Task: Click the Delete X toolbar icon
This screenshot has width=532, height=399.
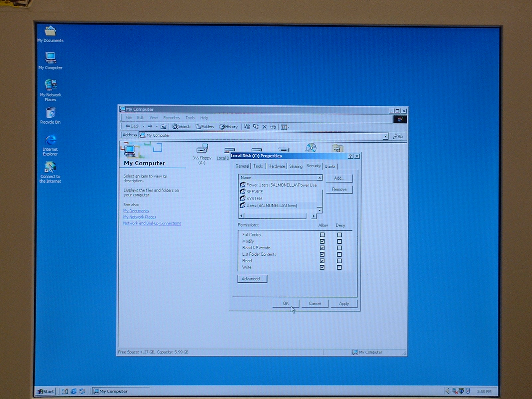Action: coord(265,127)
